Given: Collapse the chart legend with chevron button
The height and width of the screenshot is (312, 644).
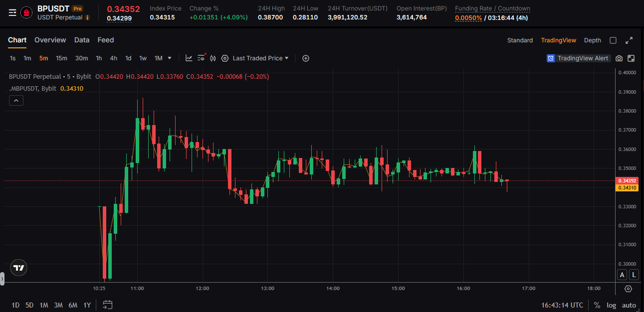Looking at the screenshot, I should [x=16, y=100].
